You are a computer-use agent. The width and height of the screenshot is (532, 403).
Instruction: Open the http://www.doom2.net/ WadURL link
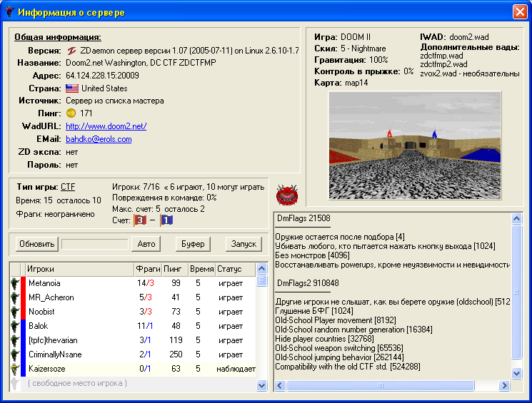coord(106,126)
